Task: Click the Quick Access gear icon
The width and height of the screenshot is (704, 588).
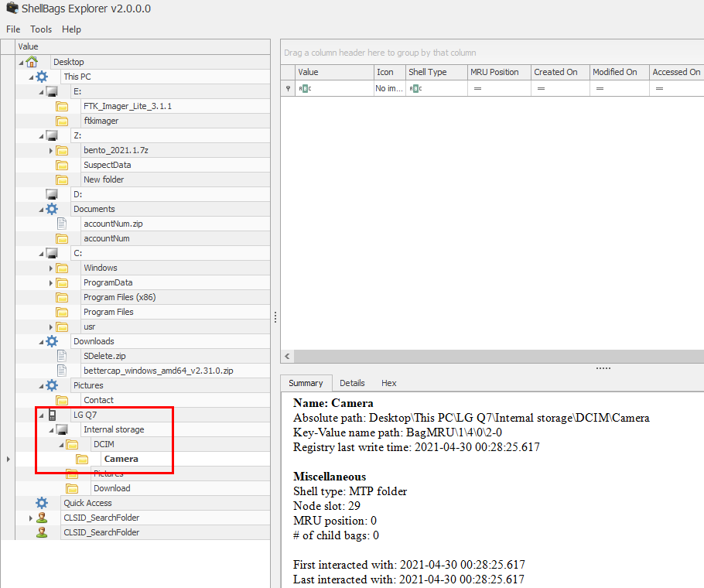Action: [x=42, y=503]
